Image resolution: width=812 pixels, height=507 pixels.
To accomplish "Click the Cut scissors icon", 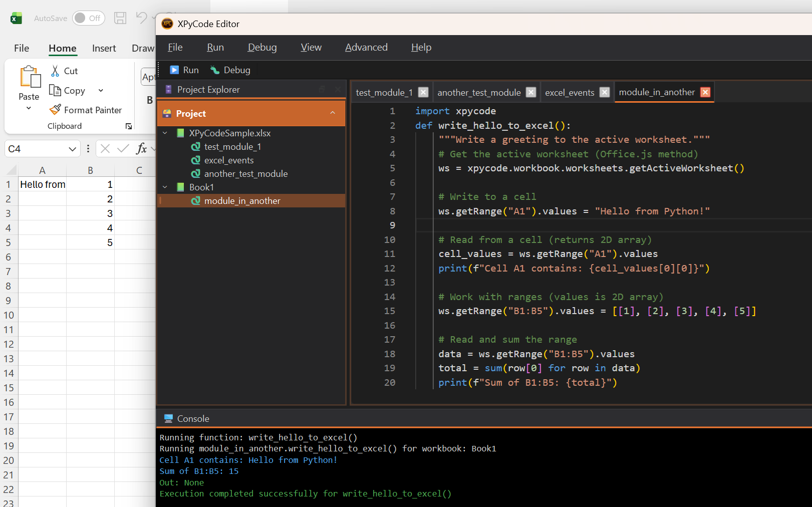I will 55,71.
